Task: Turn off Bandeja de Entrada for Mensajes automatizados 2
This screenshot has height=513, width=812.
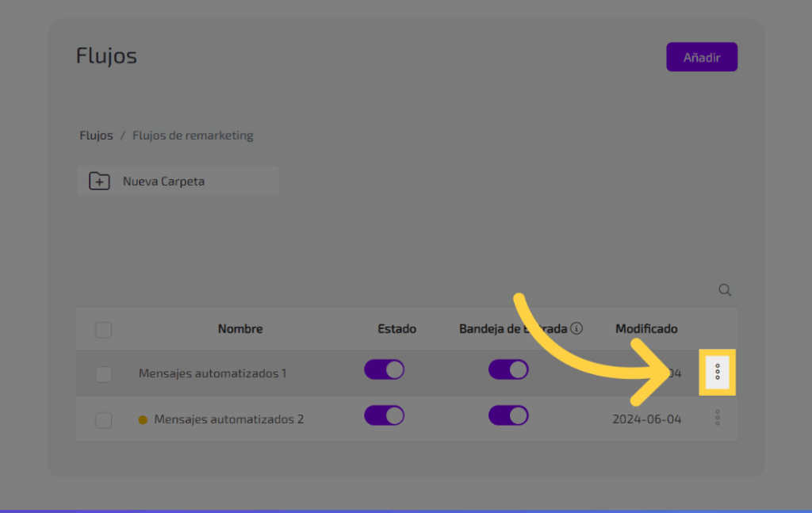Action: [508, 415]
